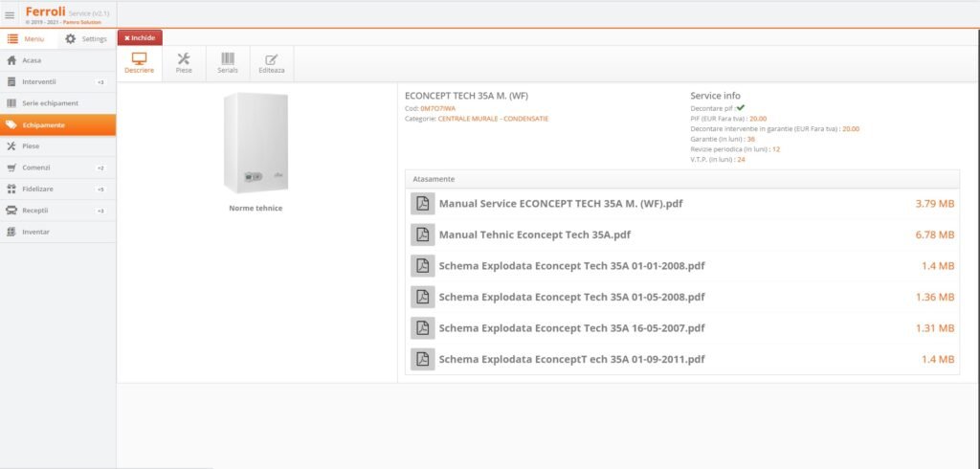
Task: Expand the Fidelizare badge counter
Action: [100, 190]
